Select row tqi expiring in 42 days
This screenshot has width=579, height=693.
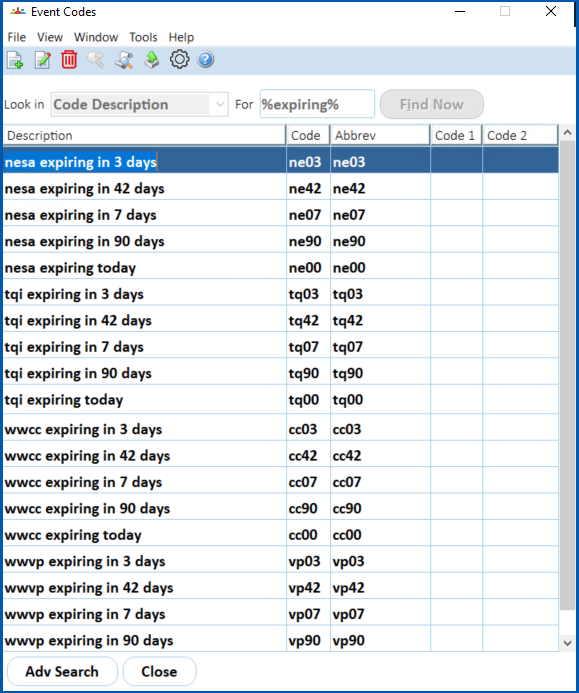point(281,319)
